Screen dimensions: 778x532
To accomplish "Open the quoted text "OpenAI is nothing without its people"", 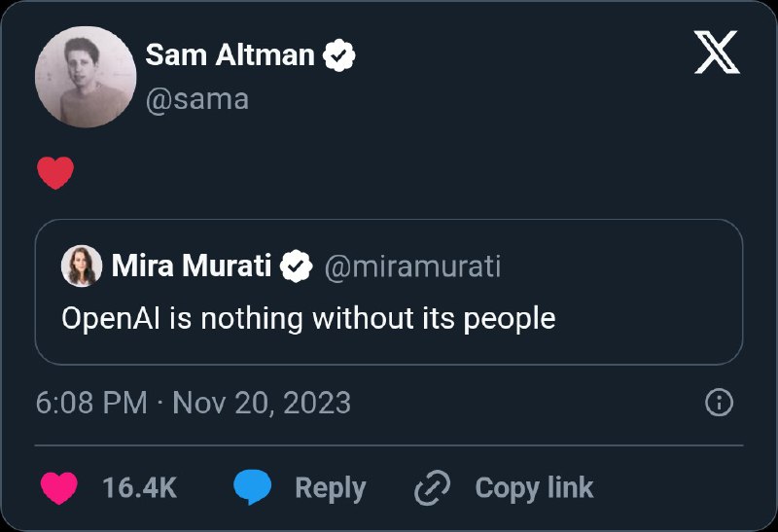I will [x=308, y=318].
